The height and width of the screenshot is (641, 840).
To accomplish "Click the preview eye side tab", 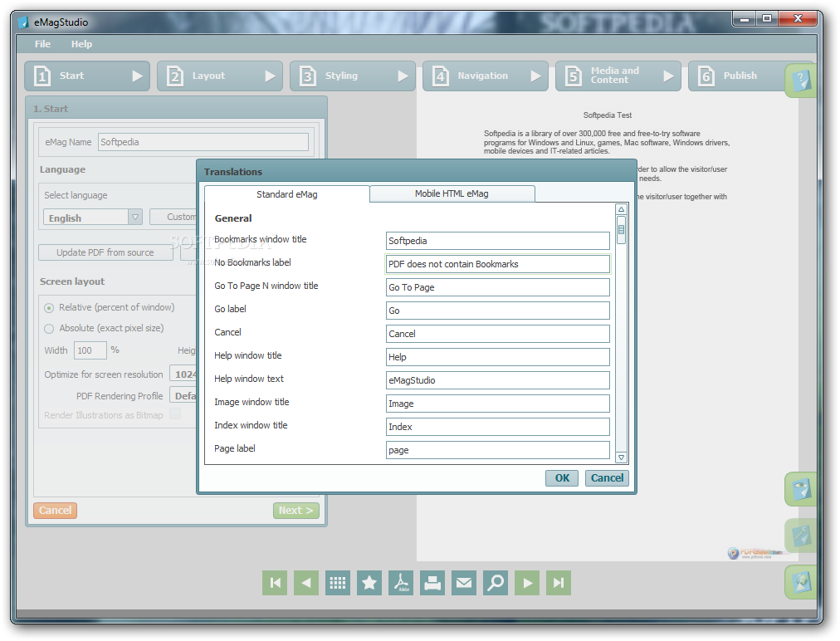I will click(x=801, y=489).
